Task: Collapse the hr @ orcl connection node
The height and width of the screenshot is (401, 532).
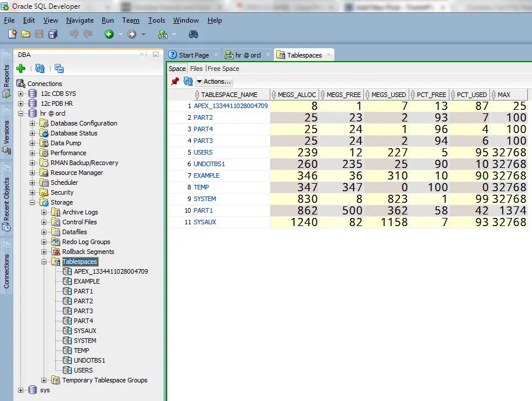Action: coord(21,114)
